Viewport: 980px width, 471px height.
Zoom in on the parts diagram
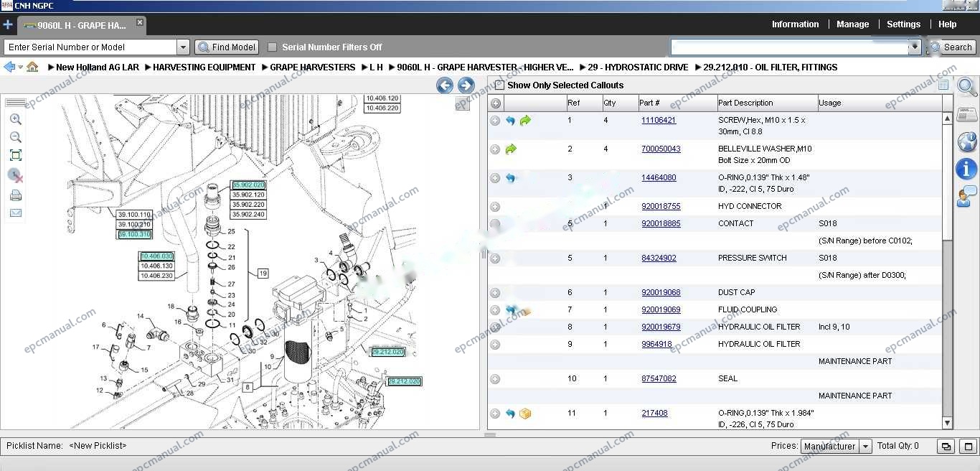click(x=15, y=119)
